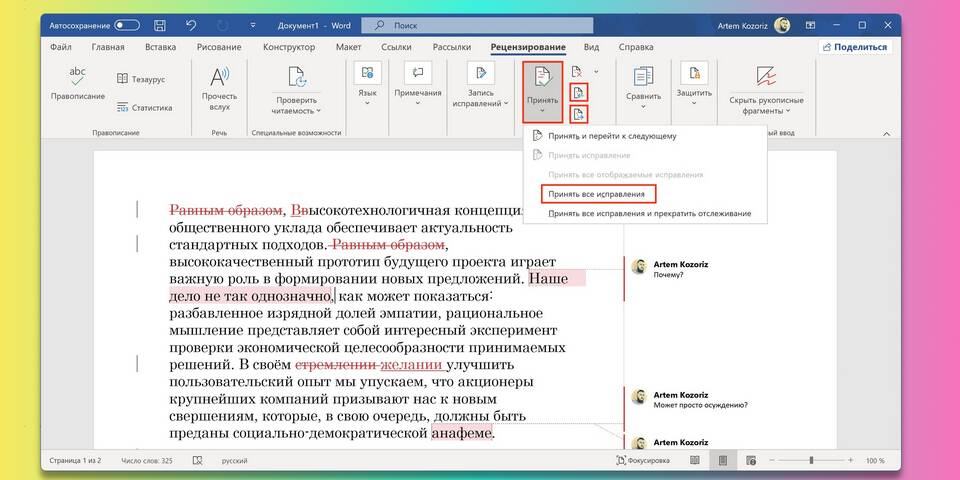The width and height of the screenshot is (960, 480).
Task: Switch to the Вставка tab
Action: pyautogui.click(x=160, y=47)
